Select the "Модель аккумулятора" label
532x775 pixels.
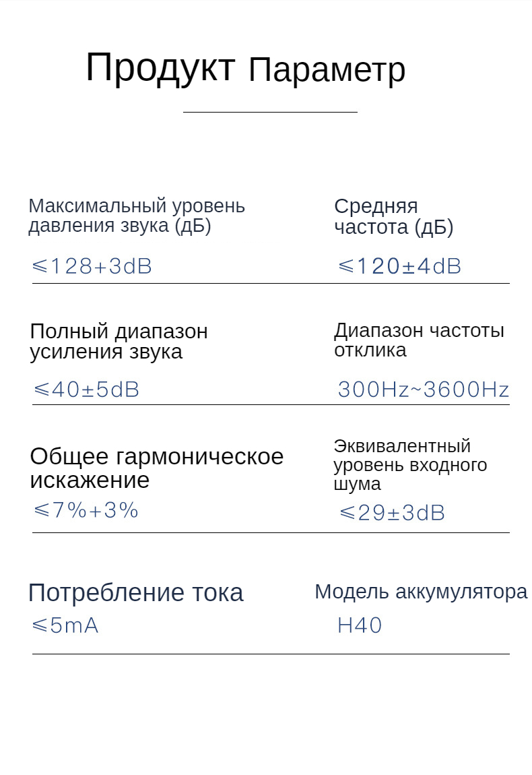[x=421, y=592]
